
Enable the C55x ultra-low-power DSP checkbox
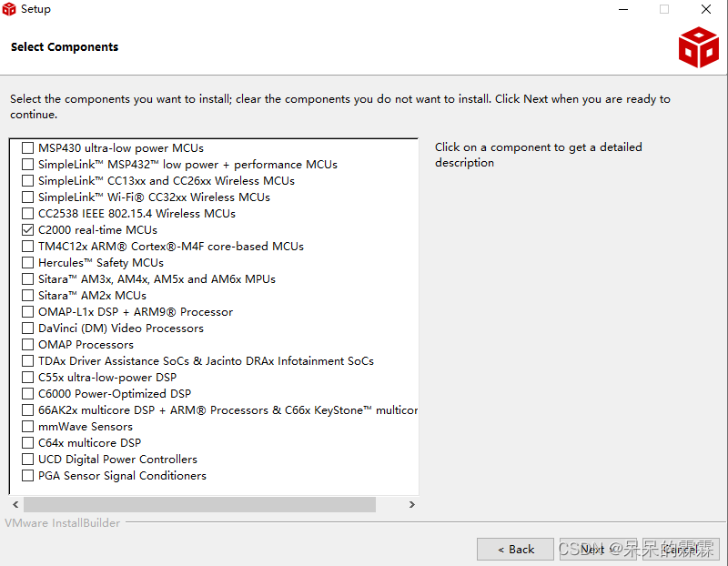click(28, 378)
